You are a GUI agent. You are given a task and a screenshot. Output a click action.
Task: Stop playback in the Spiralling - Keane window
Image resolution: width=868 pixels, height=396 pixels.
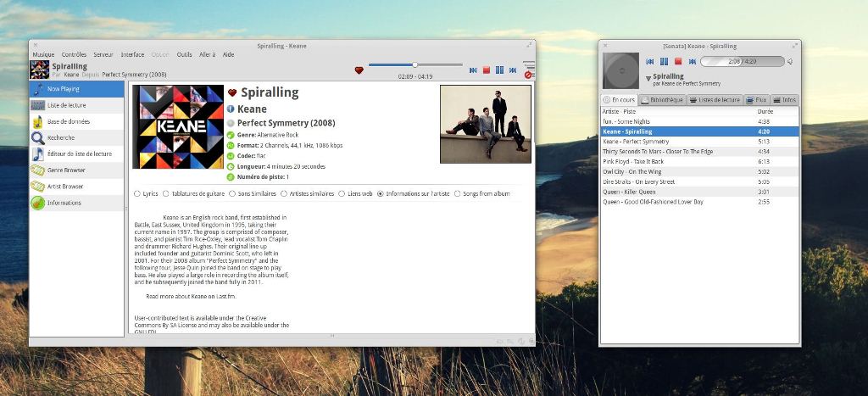click(487, 70)
